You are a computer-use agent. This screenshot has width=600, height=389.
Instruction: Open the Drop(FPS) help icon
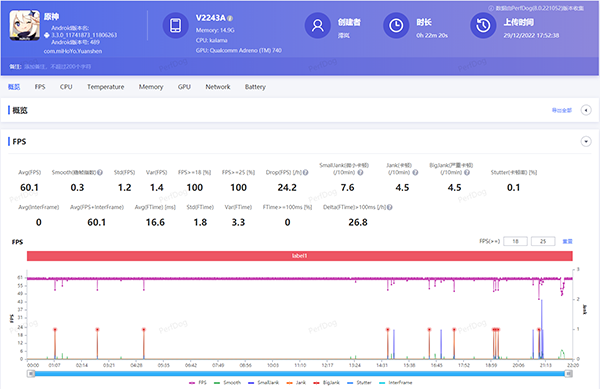(x=305, y=173)
